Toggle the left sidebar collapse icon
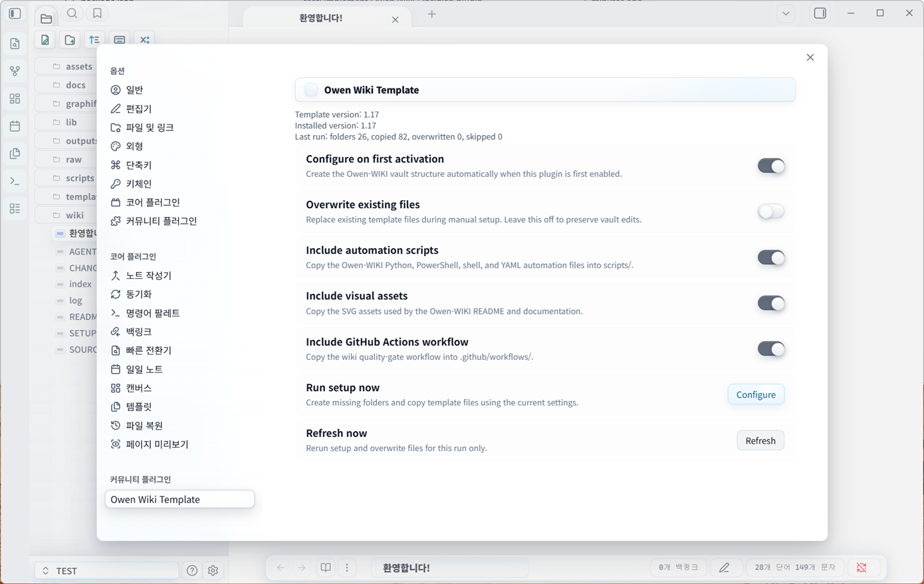Screen dimensions: 924x584 [x=15, y=13]
